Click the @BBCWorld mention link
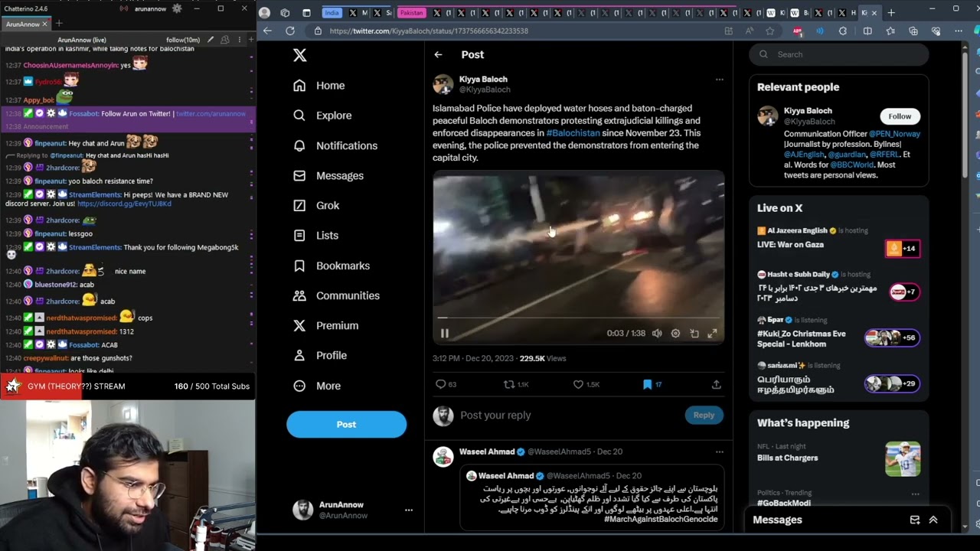Viewport: 980px width, 551px height. click(x=851, y=165)
